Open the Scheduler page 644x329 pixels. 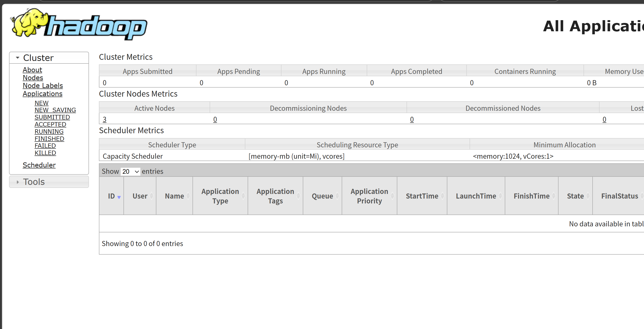tap(39, 165)
